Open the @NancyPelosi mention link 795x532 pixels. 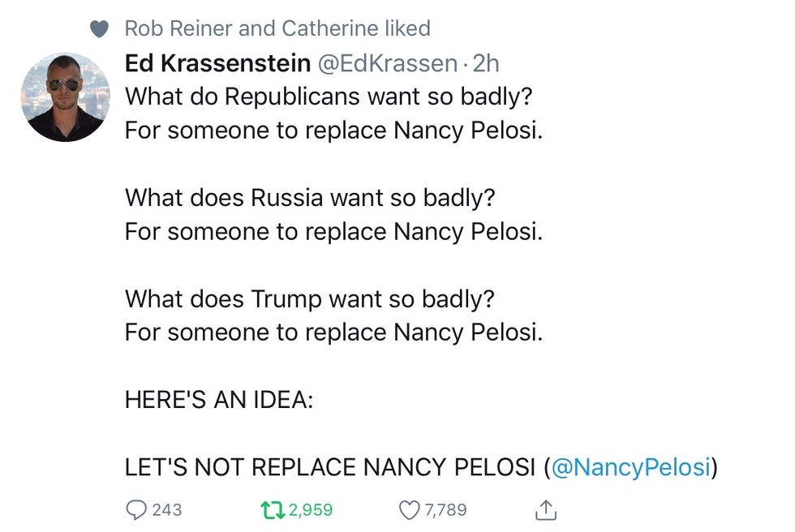point(631,467)
